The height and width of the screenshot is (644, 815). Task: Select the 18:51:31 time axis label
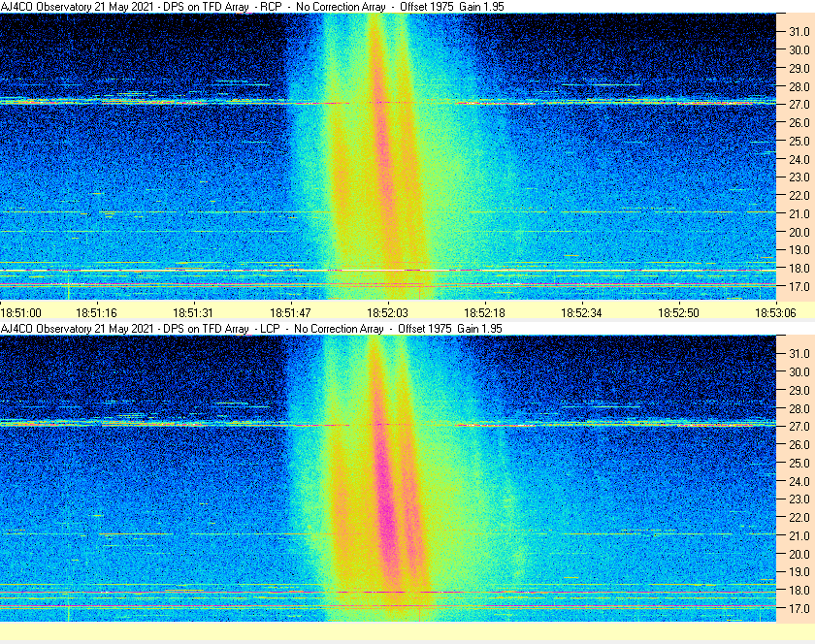(x=193, y=313)
